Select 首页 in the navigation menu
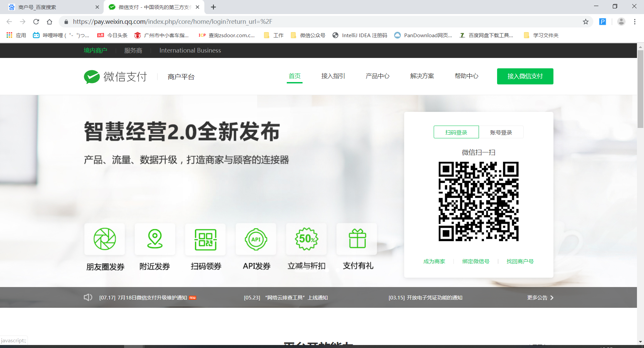This screenshot has height=348, width=644. point(295,76)
